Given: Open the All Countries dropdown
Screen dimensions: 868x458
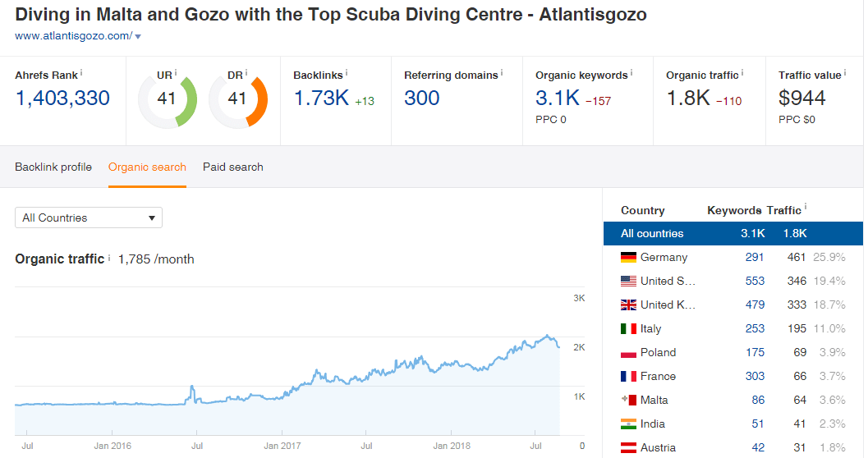Looking at the screenshot, I should click(x=89, y=218).
